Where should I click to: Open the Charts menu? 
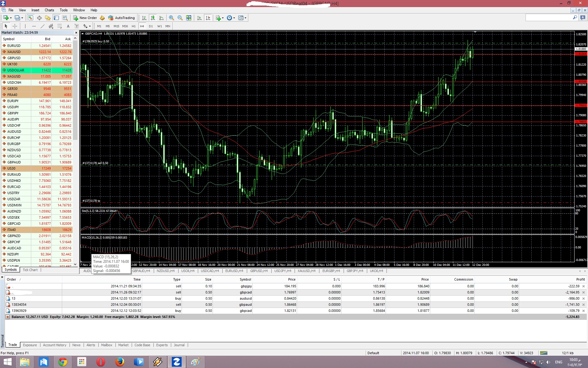[49, 10]
